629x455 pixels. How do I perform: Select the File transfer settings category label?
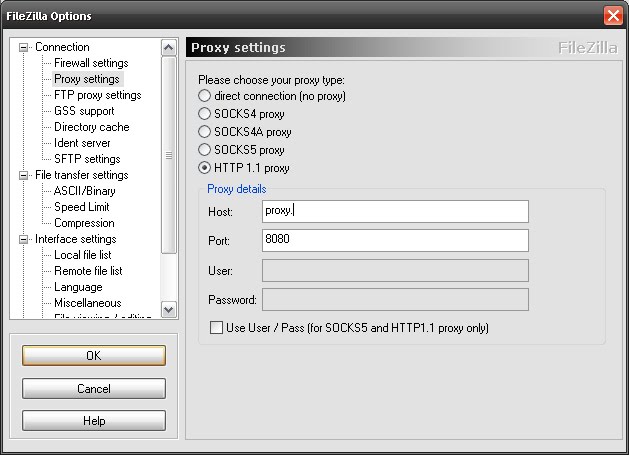[x=81, y=175]
